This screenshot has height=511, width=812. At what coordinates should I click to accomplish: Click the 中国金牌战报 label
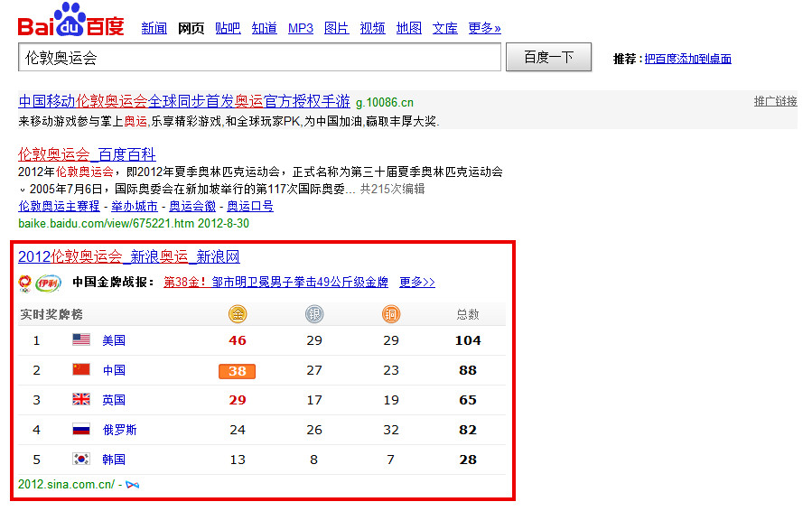pos(114,283)
